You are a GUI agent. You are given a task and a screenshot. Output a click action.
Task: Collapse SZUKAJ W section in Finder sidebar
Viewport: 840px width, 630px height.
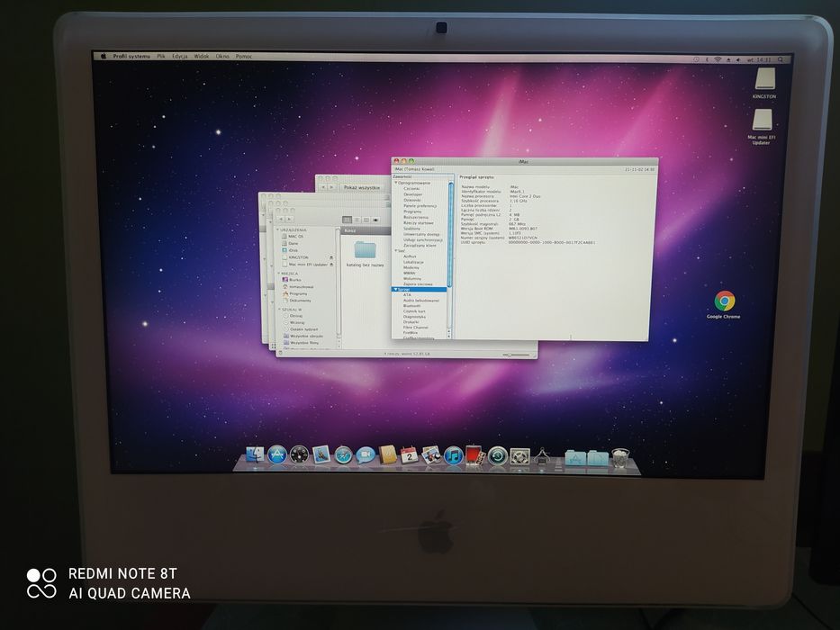pyautogui.click(x=278, y=310)
